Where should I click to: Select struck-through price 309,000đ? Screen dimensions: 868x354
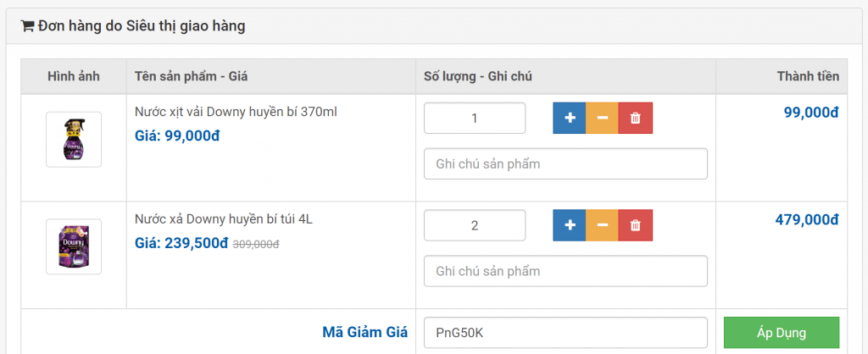256,244
